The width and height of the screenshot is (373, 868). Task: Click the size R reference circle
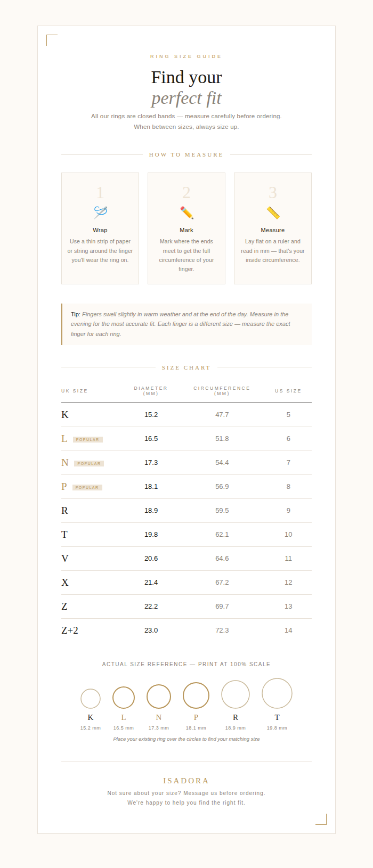pos(236,694)
